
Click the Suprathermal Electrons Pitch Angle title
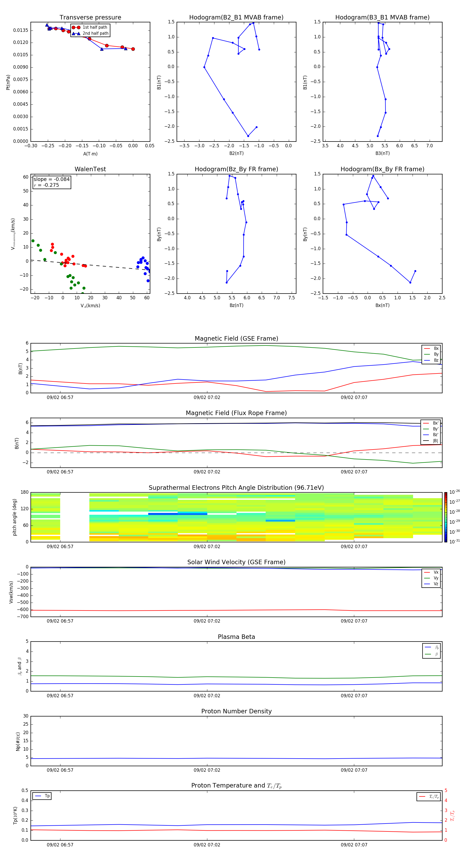pos(236,488)
